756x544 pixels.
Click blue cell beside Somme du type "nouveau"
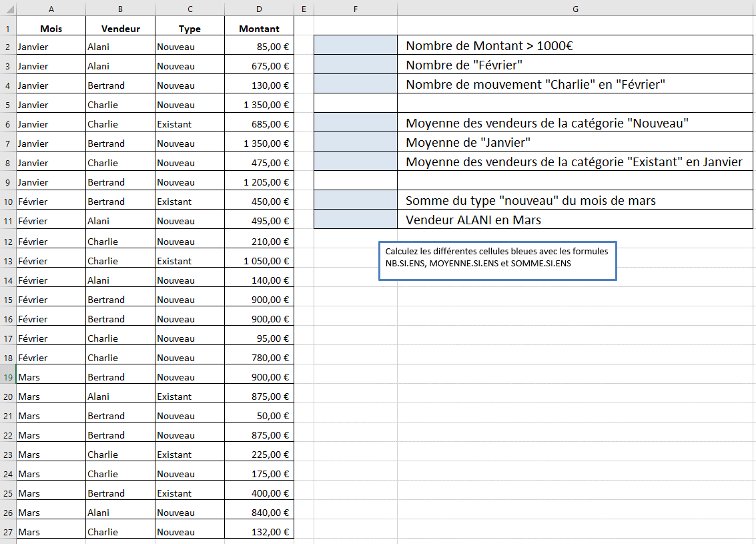pos(355,200)
